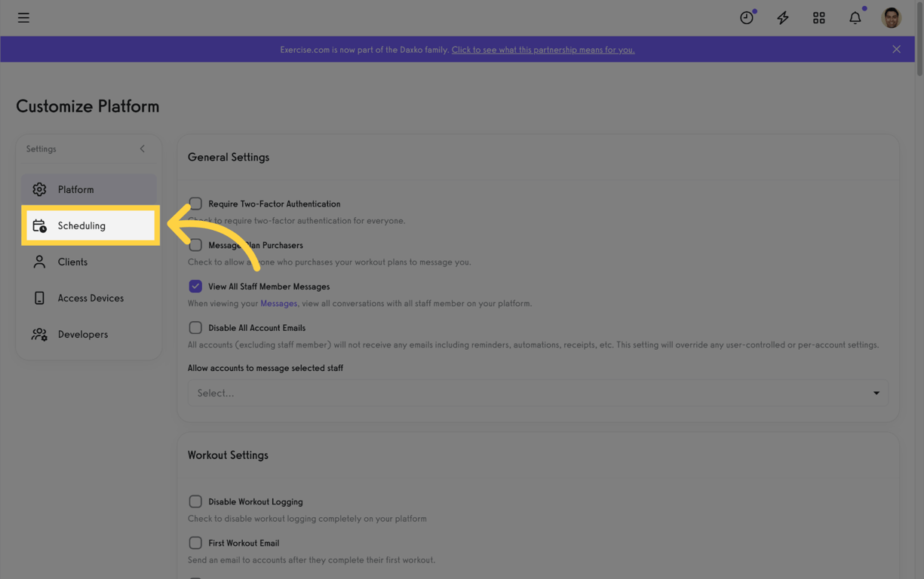Open the notifications bell
The height and width of the screenshot is (579, 924).
tap(855, 17)
